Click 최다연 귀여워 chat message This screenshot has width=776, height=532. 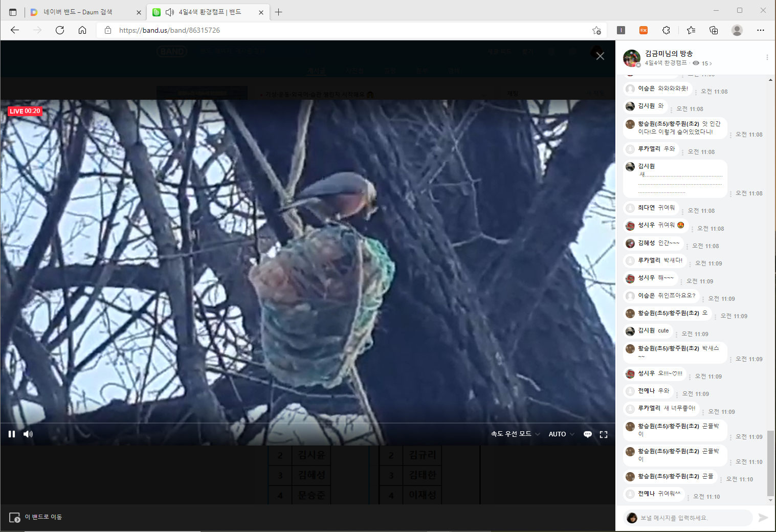(x=651, y=208)
